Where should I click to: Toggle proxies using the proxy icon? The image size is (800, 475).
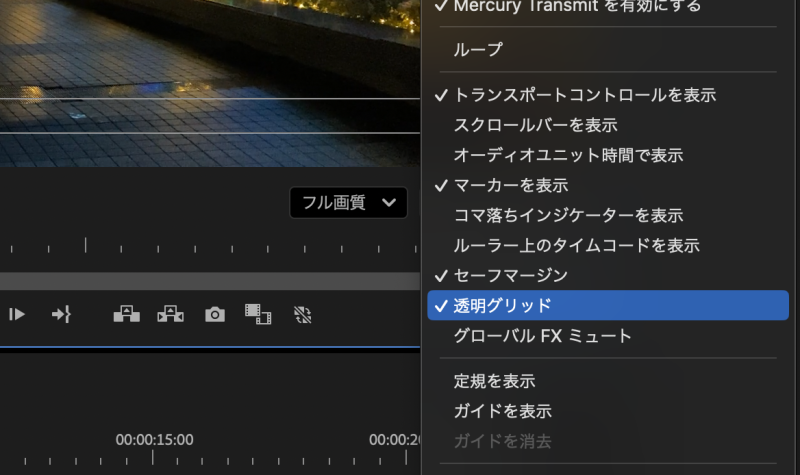click(x=303, y=314)
